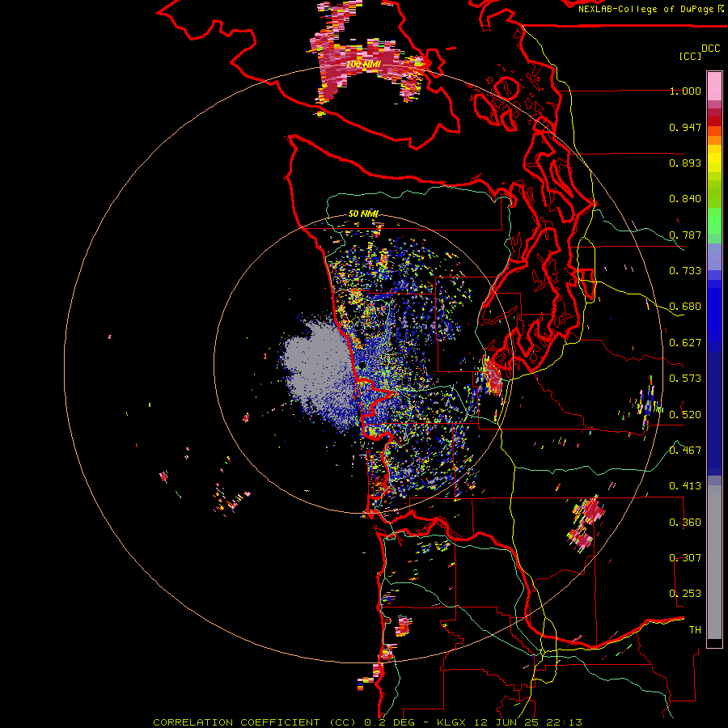This screenshot has height=728, width=728.
Task: Select the 1.000 color scale value
Action: pos(685,91)
